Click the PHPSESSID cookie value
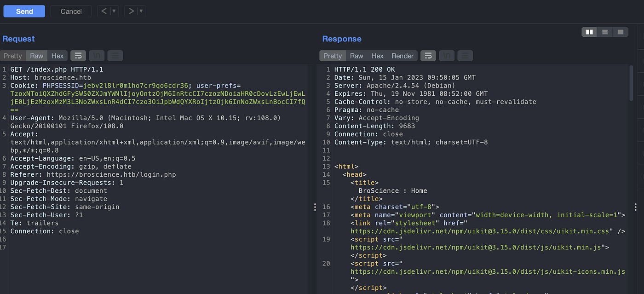 136,86
